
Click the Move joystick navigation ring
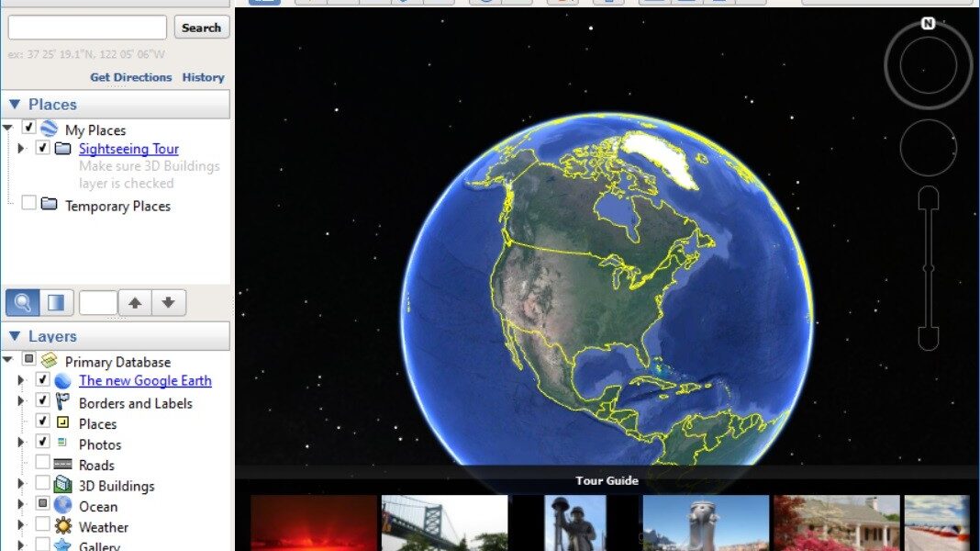[x=928, y=148]
